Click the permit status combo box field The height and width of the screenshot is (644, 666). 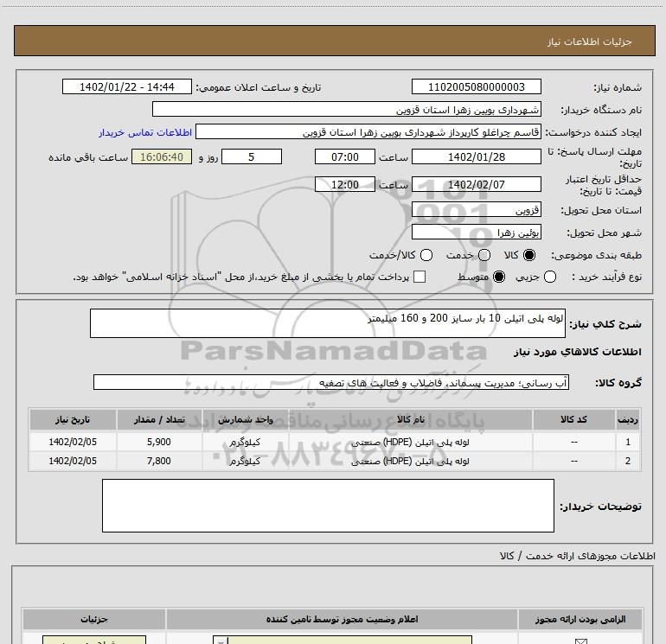[x=343, y=641]
